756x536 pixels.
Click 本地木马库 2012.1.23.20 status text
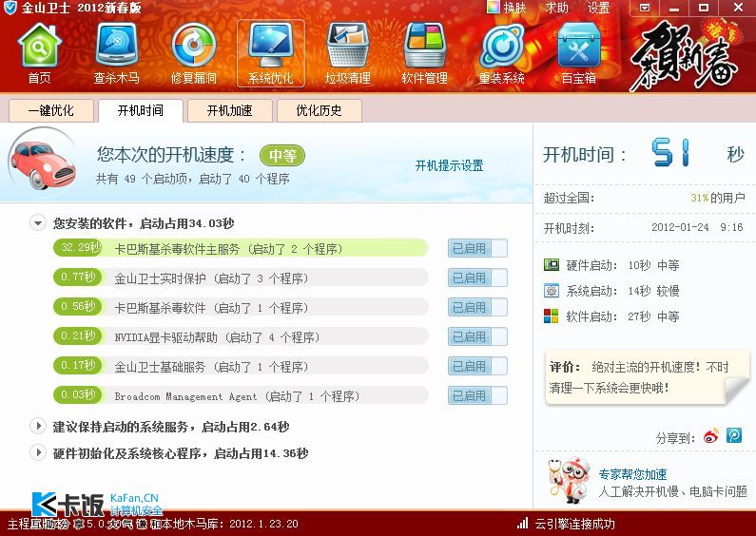[x=230, y=524]
